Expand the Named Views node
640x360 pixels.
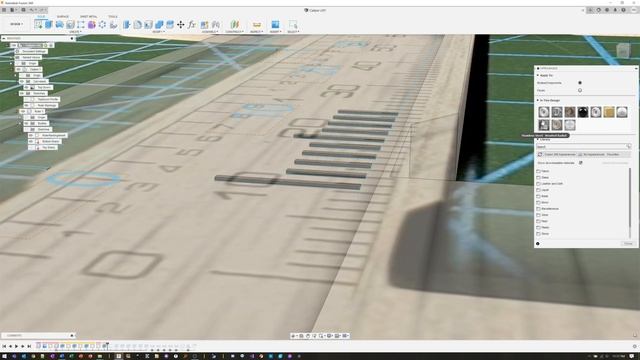[x=11, y=58]
